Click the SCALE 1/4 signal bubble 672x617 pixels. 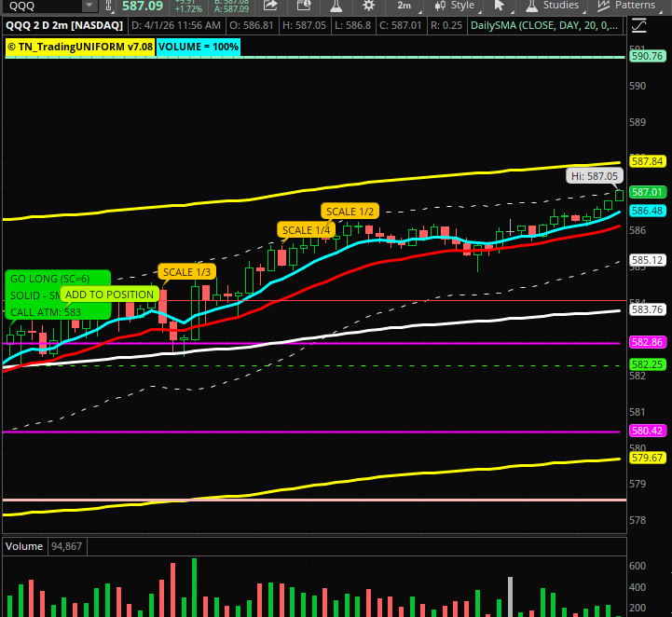[x=306, y=230]
